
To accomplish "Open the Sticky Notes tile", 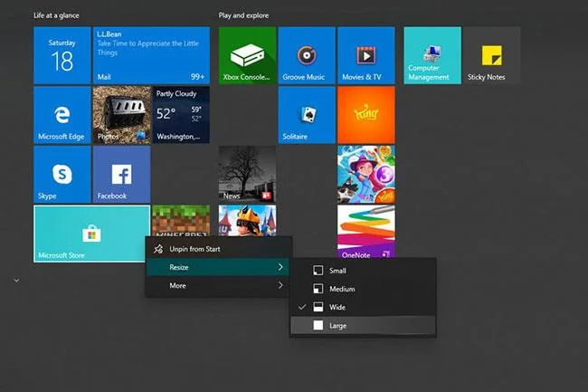I will pyautogui.click(x=491, y=55).
